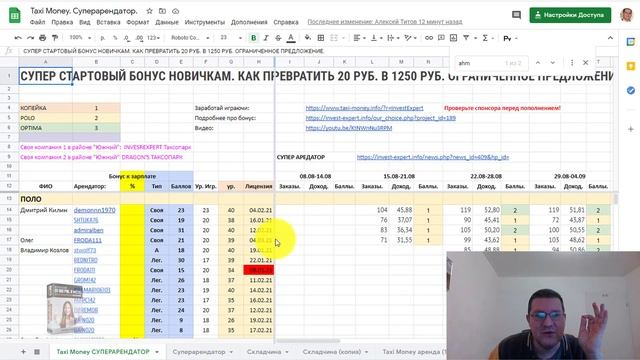This screenshot has height=360, width=640.
Task: Click the find box containing ahm
Action: pyautogui.click(x=491, y=63)
